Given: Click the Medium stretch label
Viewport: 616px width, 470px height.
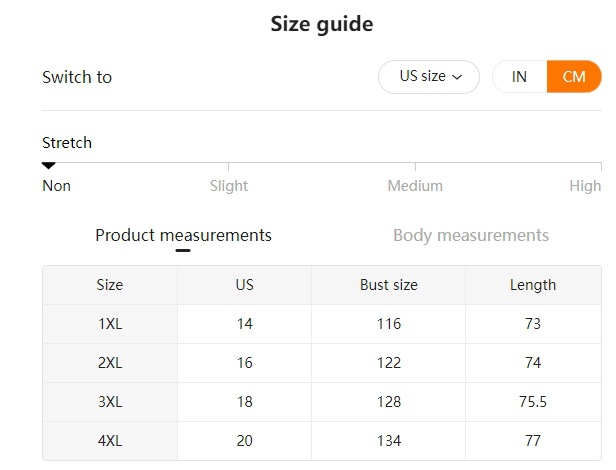Looking at the screenshot, I should click(415, 185).
